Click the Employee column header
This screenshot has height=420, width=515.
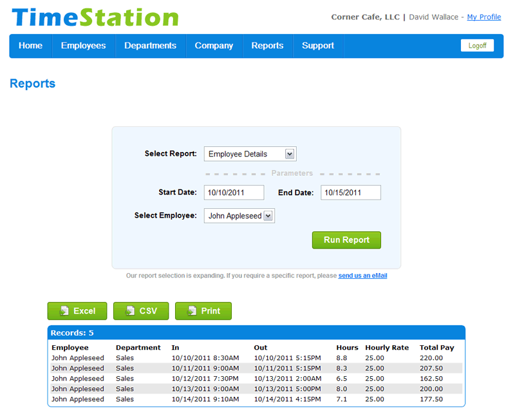70,348
